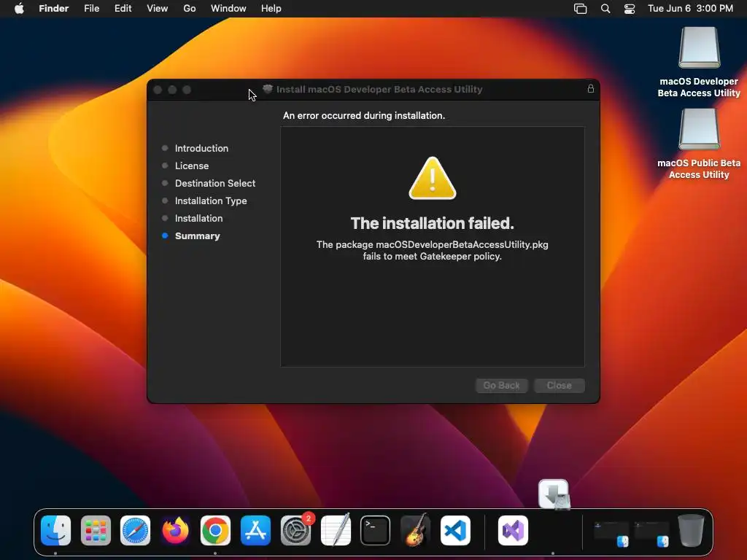Launch Visual Studio Code from Dock

[455, 530]
